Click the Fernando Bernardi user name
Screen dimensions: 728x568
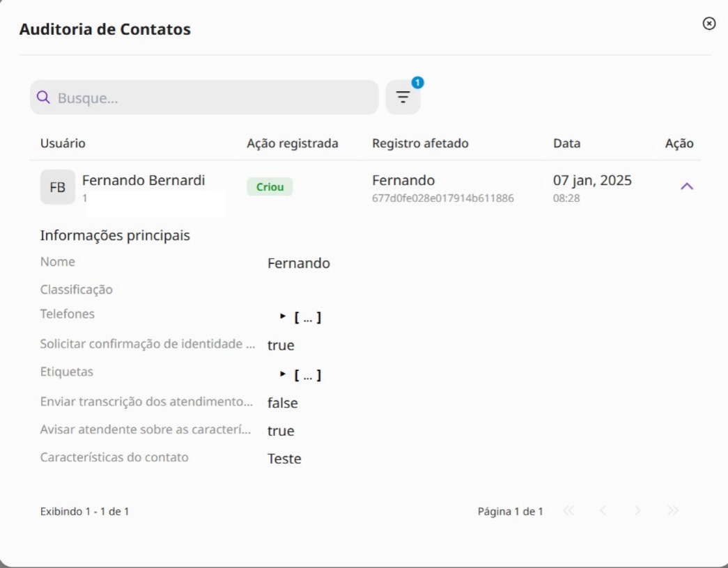pyautogui.click(x=144, y=180)
